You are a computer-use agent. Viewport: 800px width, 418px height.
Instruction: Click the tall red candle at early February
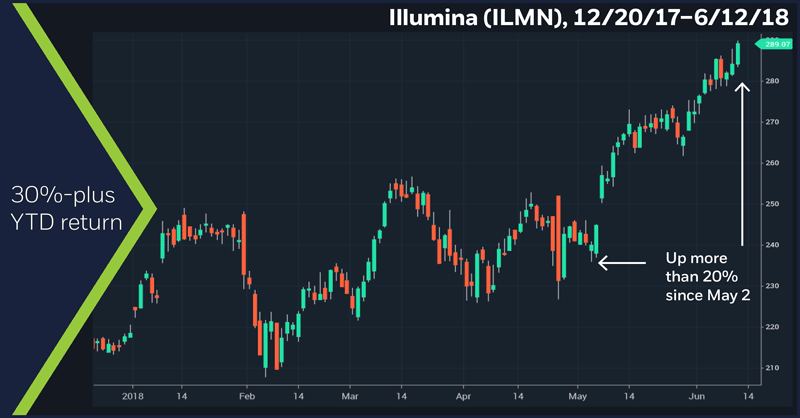coord(244,245)
